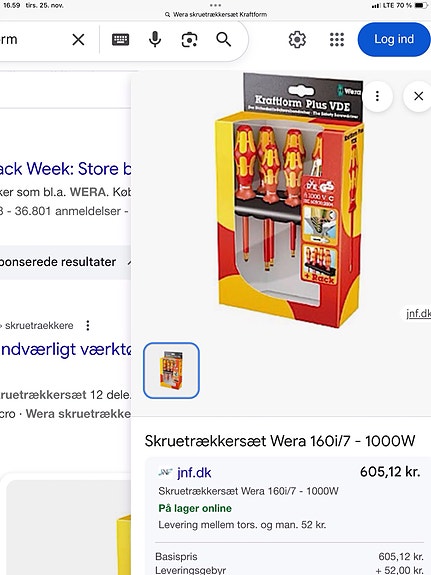Open the Google apps grid icon
Image resolution: width=431 pixels, height=575 pixels.
point(337,40)
